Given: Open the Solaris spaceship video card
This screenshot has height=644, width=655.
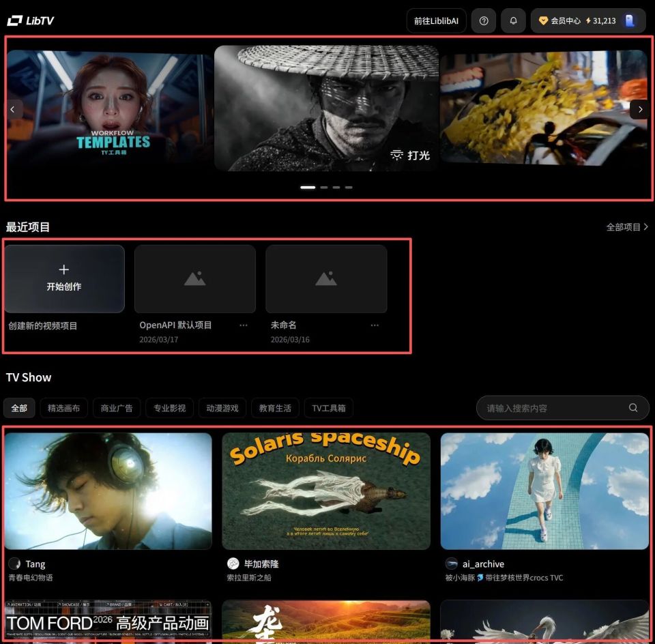Looking at the screenshot, I should (326, 491).
